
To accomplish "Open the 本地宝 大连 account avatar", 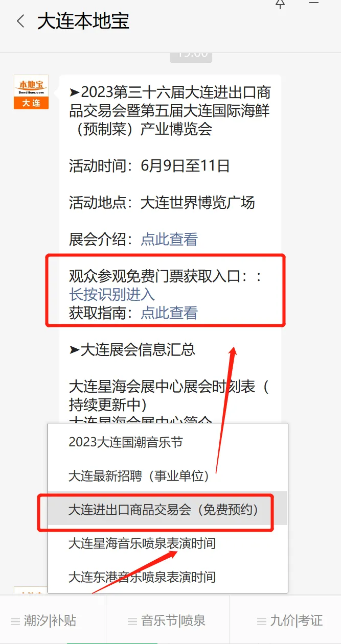I will (31, 92).
